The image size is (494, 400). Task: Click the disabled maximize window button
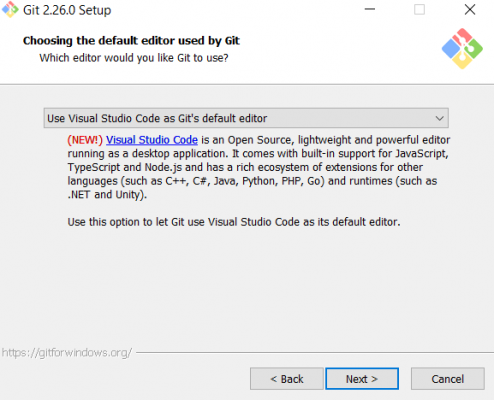(419, 9)
